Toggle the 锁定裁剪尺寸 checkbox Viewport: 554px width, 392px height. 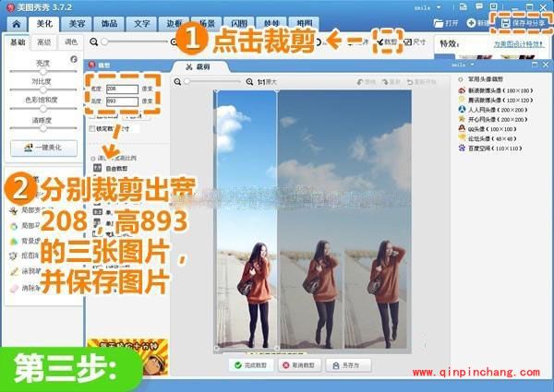[x=92, y=129]
